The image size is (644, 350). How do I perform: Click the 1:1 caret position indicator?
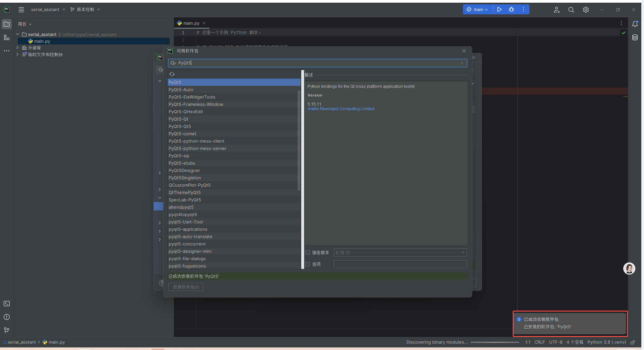click(527, 342)
